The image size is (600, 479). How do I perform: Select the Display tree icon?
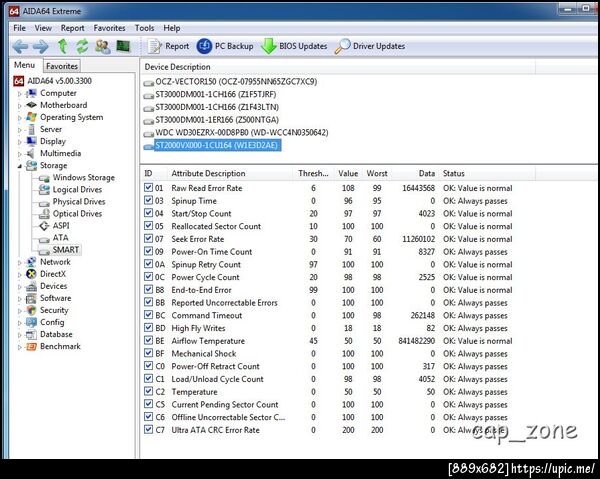[x=31, y=142]
